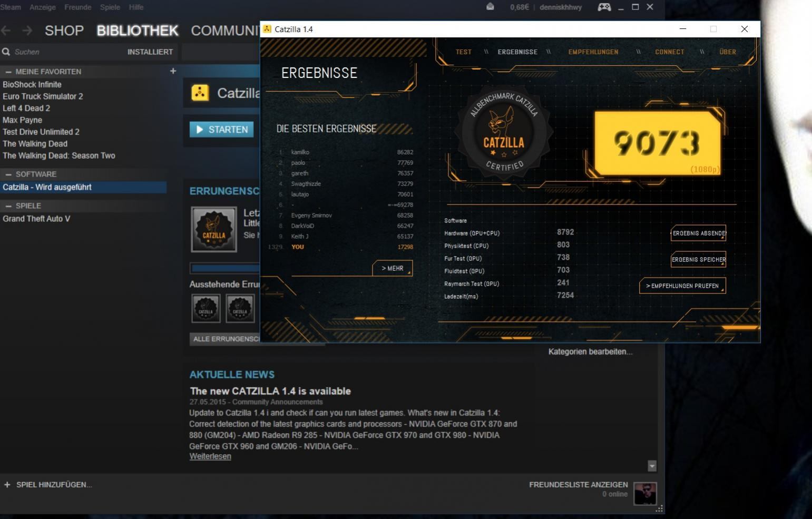Image resolution: width=812 pixels, height=519 pixels.
Task: Click wallet balance 0,68€
Action: point(520,7)
